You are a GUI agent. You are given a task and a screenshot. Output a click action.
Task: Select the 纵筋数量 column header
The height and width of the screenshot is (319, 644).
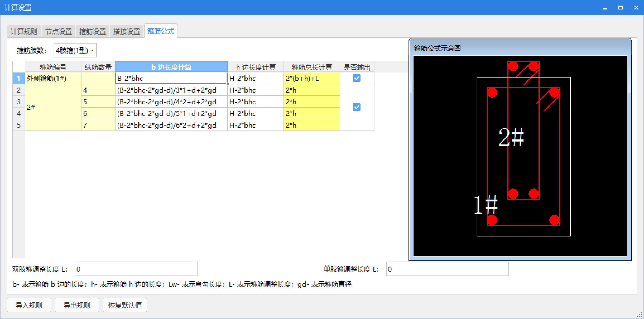pyautogui.click(x=98, y=67)
